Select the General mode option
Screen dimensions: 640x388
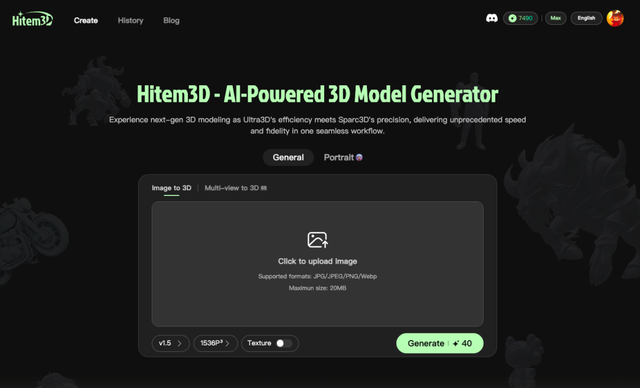pyautogui.click(x=288, y=157)
